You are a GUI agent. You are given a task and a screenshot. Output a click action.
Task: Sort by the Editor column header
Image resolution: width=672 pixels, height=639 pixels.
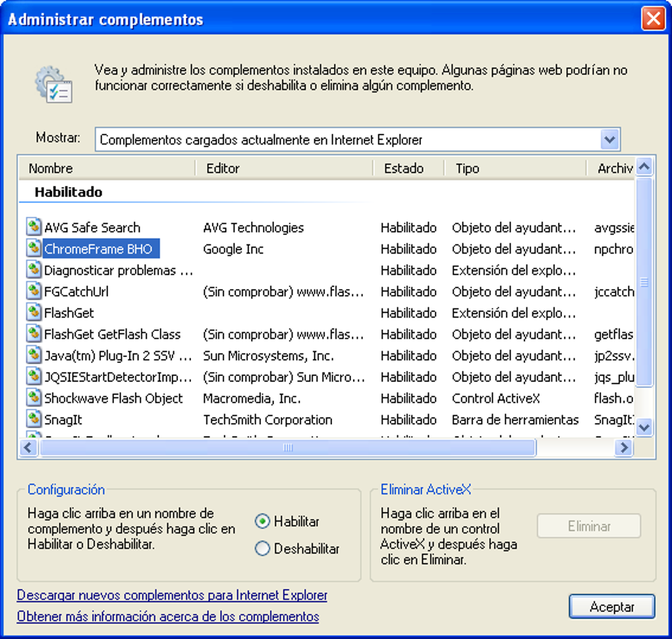(x=285, y=169)
